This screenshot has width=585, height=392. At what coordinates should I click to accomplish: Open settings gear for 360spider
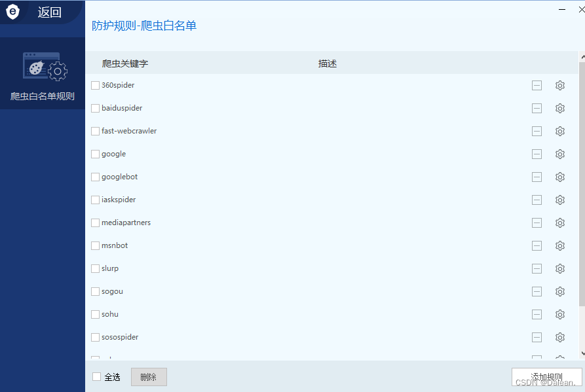coord(559,85)
